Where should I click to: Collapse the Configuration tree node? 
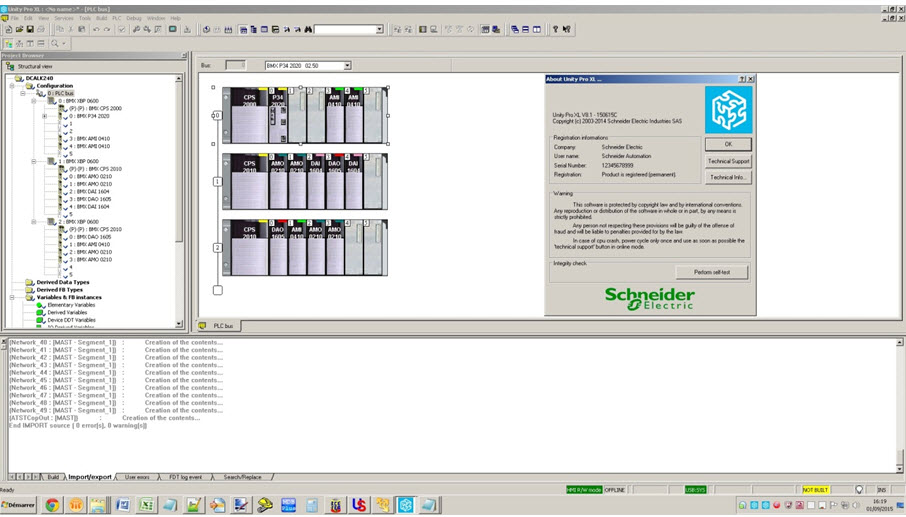click(12, 85)
